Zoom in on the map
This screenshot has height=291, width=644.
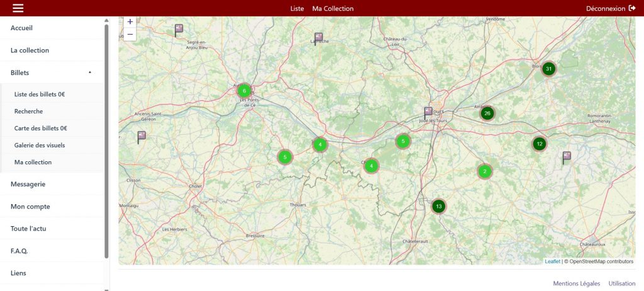[130, 21]
